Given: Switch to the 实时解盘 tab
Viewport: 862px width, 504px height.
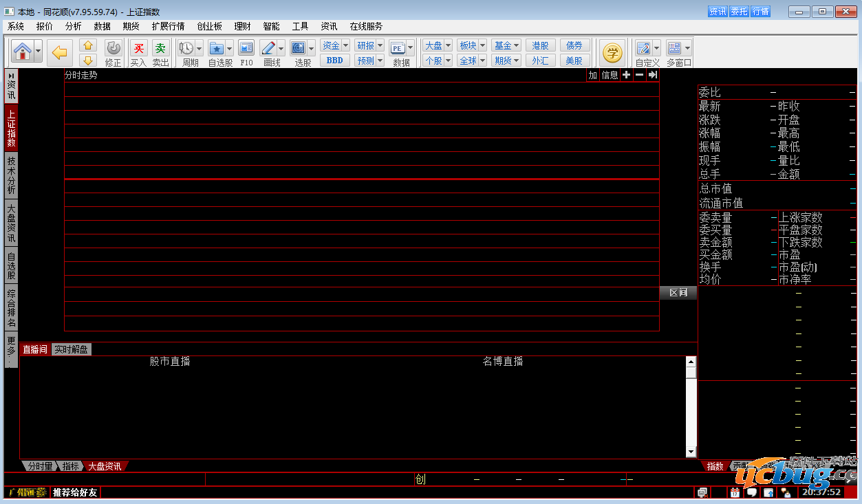Looking at the screenshot, I should [x=71, y=349].
